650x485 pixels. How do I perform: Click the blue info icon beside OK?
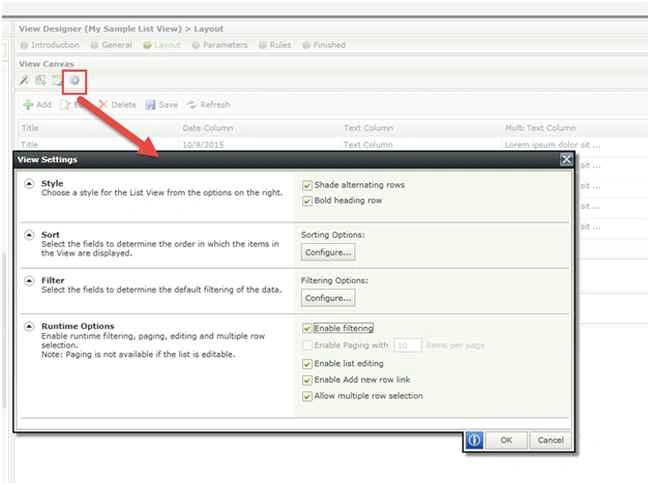[474, 440]
